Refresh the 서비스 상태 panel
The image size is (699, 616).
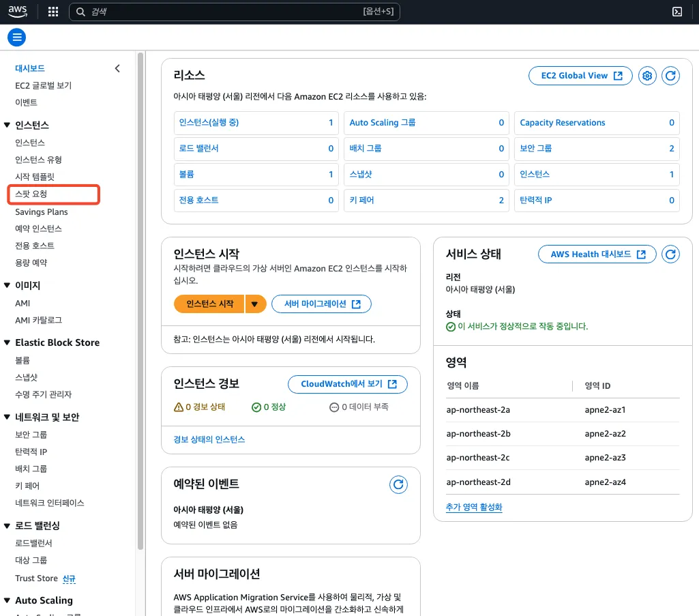[670, 254]
